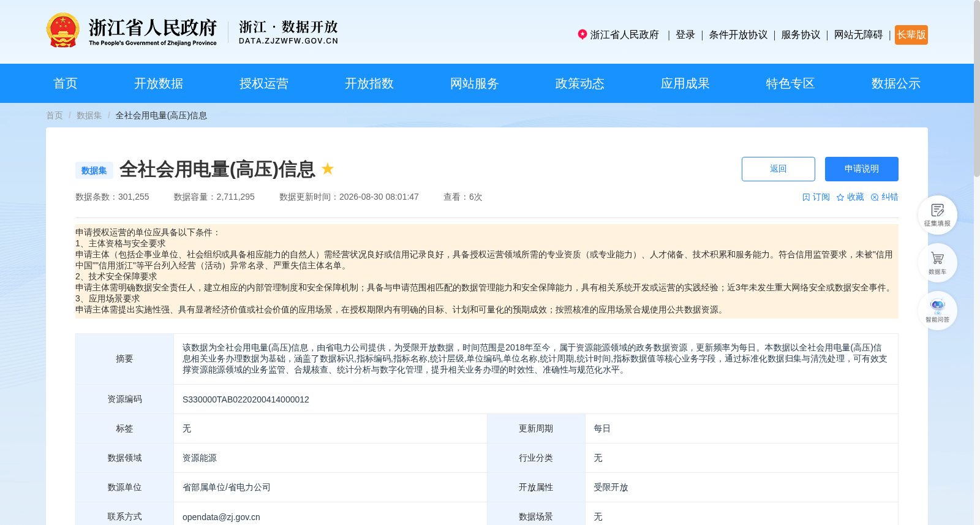The image size is (980, 525).
Task: Open the 特色专区 navigation menu
Action: [x=791, y=83]
